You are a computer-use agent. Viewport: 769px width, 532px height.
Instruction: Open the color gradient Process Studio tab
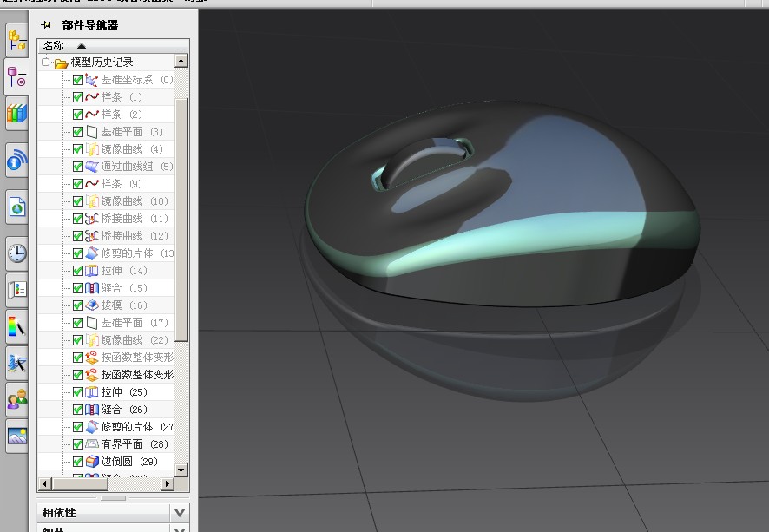(x=16, y=326)
